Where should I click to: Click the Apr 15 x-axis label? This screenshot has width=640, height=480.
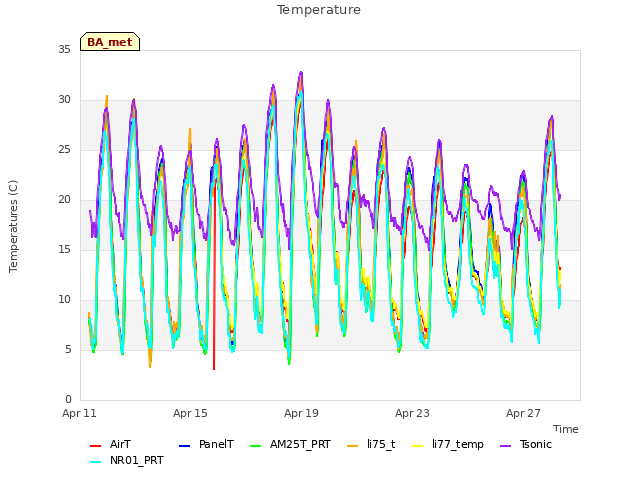190,413
